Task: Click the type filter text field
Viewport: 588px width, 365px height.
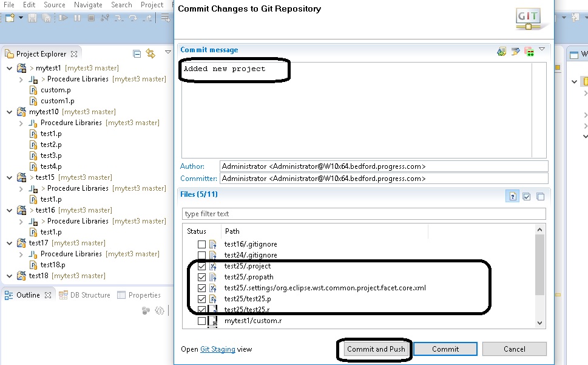Action: click(x=364, y=214)
